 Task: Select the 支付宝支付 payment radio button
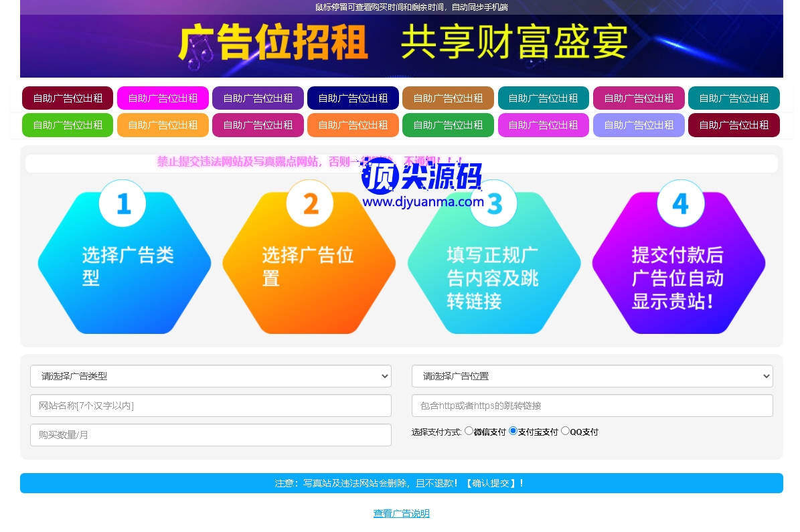coord(513,431)
